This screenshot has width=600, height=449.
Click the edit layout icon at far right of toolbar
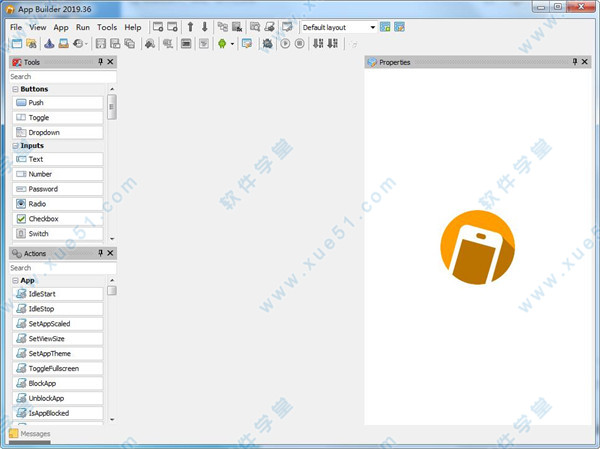point(399,27)
